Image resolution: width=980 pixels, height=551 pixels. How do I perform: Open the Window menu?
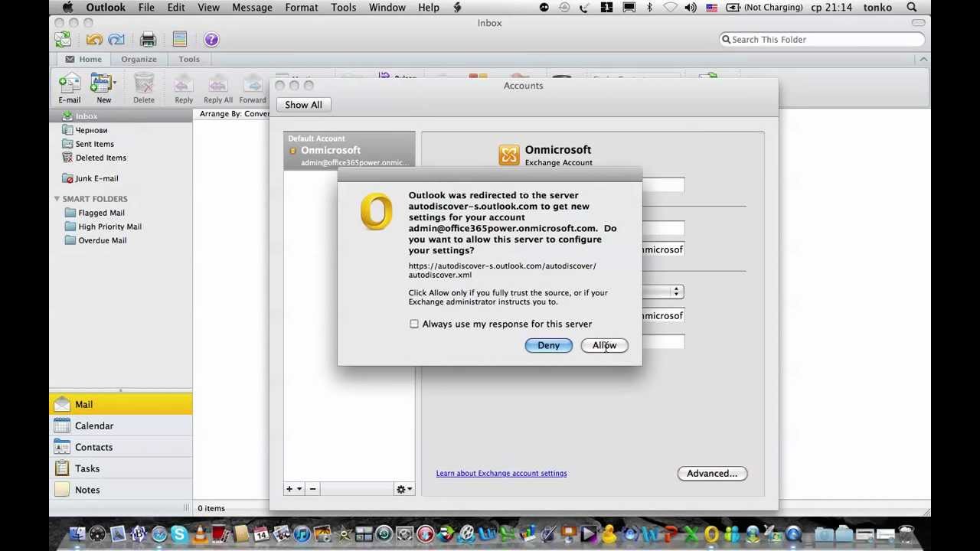click(x=387, y=8)
